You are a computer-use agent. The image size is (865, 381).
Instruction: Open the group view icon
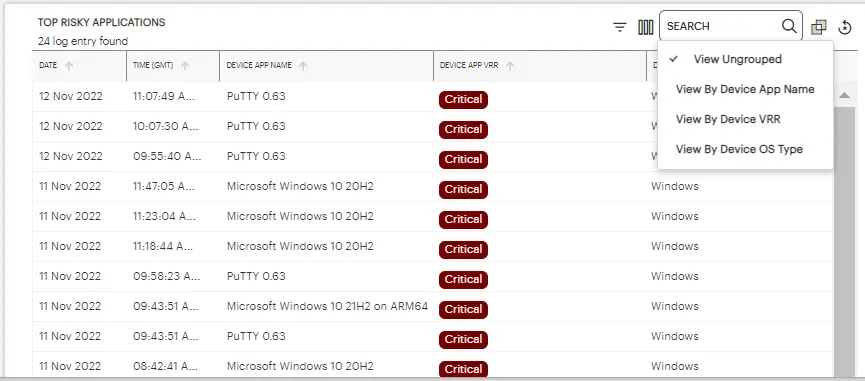pyautogui.click(x=819, y=26)
